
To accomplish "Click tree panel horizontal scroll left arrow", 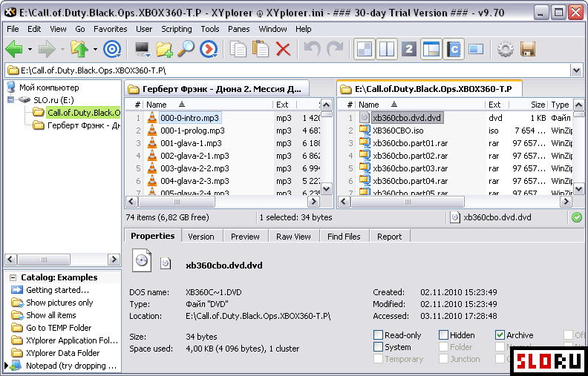I will 10,259.
